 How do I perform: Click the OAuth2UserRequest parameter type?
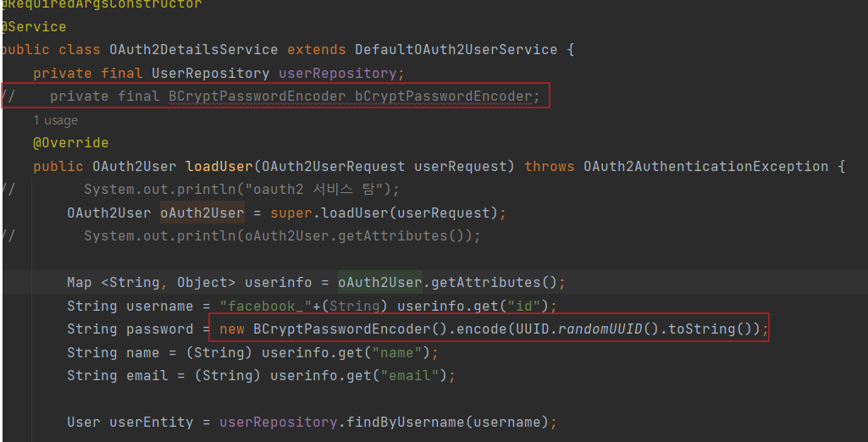pyautogui.click(x=334, y=167)
